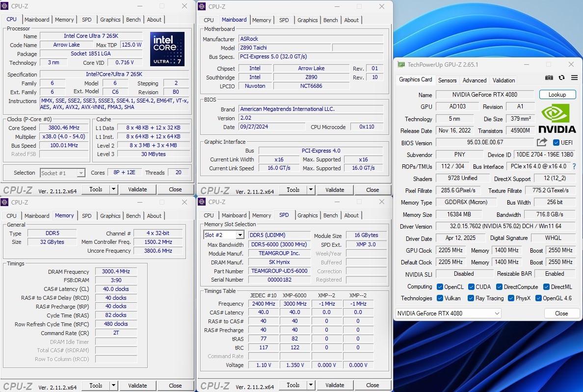
Task: Toggle the DirectCompute checkbox
Action: click(x=500, y=287)
